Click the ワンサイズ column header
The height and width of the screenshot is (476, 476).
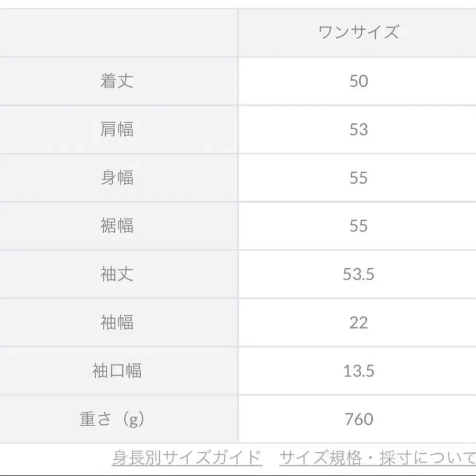tap(357, 30)
